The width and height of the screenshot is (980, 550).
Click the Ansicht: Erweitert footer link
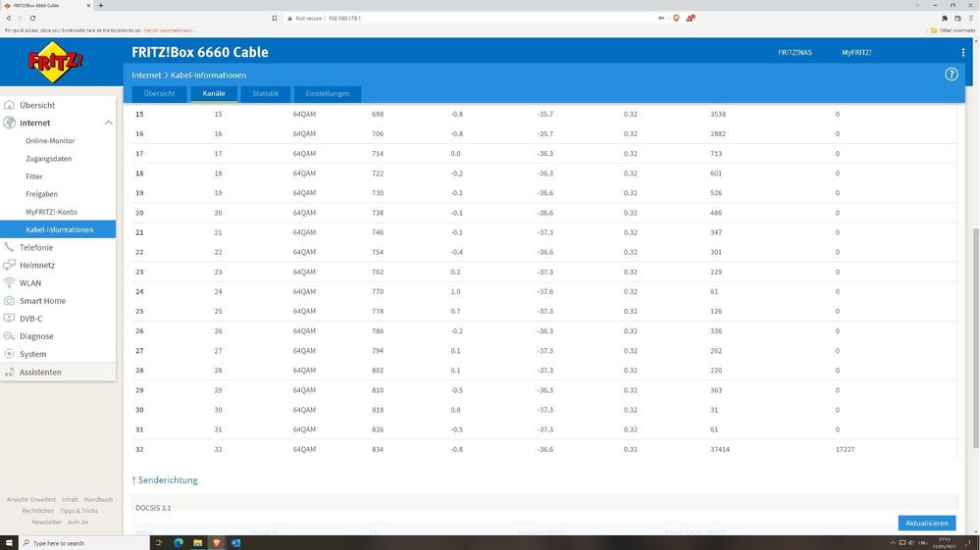[31, 499]
